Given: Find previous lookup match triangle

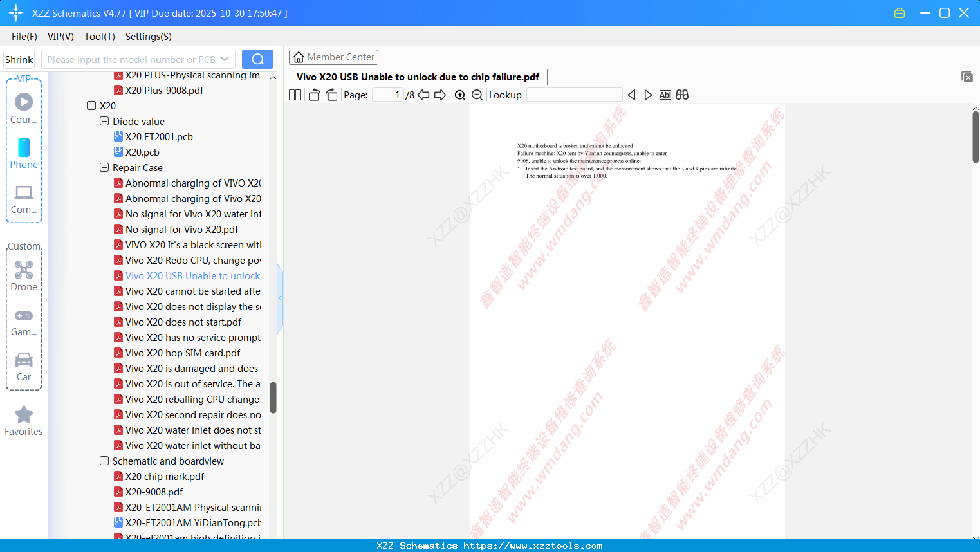Looking at the screenshot, I should coord(631,95).
